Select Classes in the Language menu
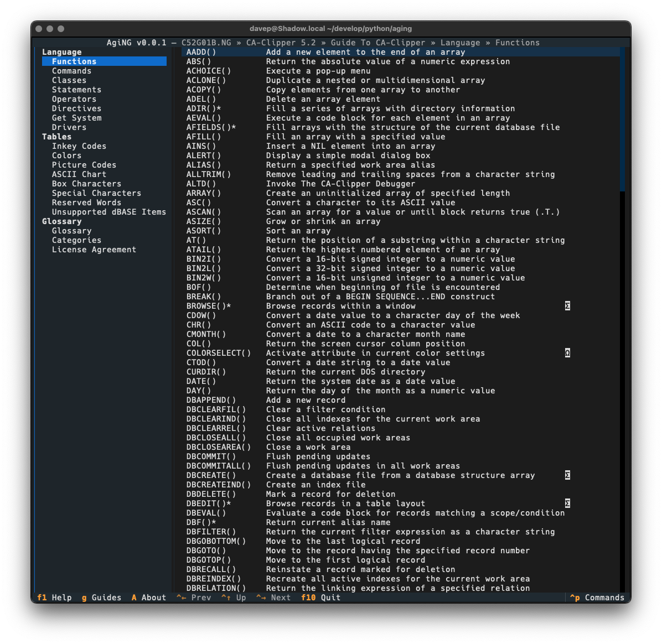 69,80
